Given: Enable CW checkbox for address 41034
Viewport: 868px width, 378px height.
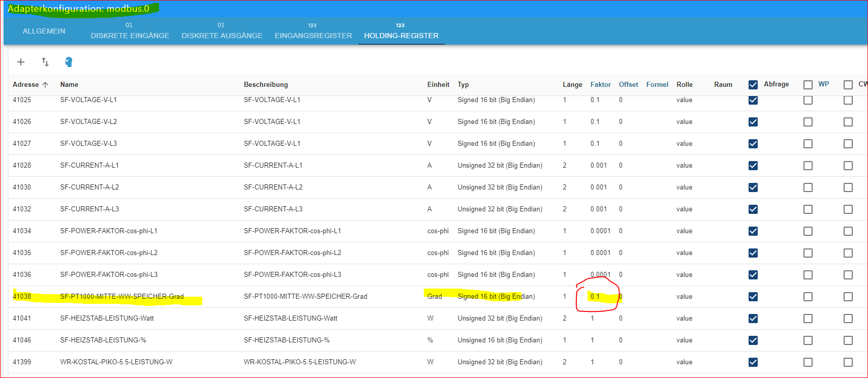Looking at the screenshot, I should tap(848, 231).
